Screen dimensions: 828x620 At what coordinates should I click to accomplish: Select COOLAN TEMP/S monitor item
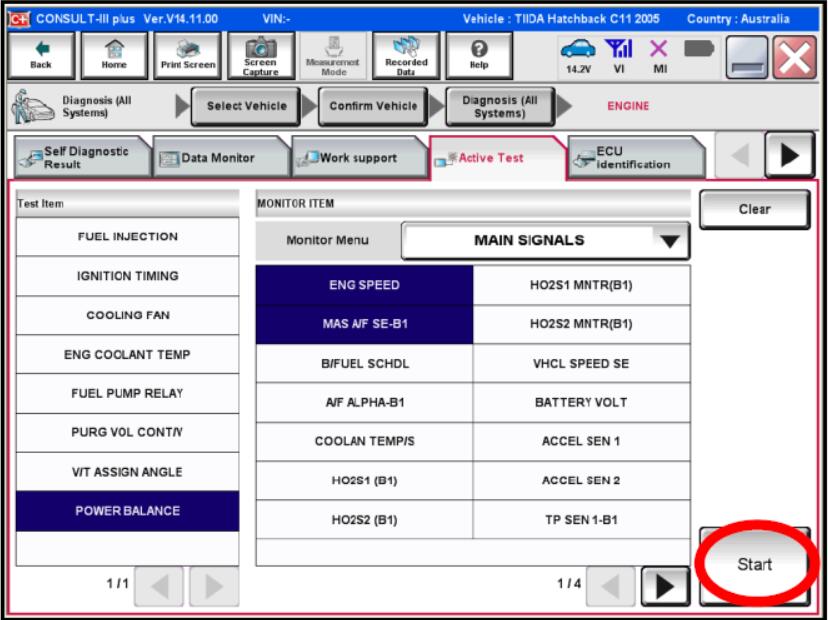[x=364, y=441]
